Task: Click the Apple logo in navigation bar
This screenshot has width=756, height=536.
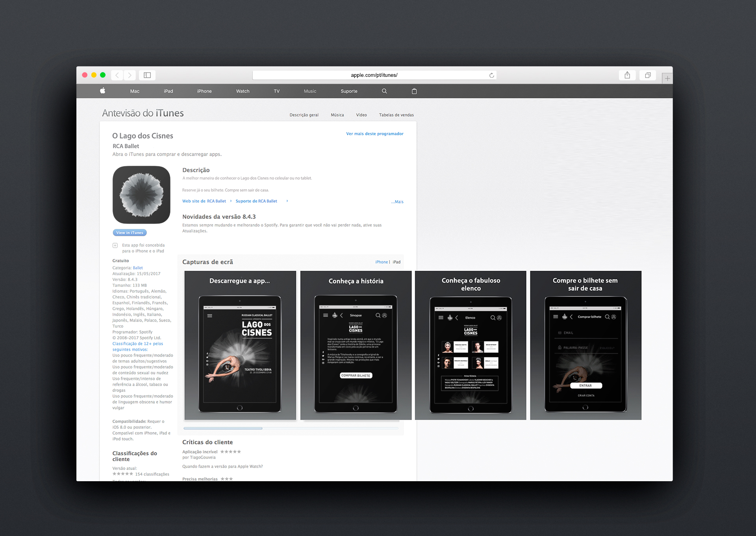Action: pos(103,91)
